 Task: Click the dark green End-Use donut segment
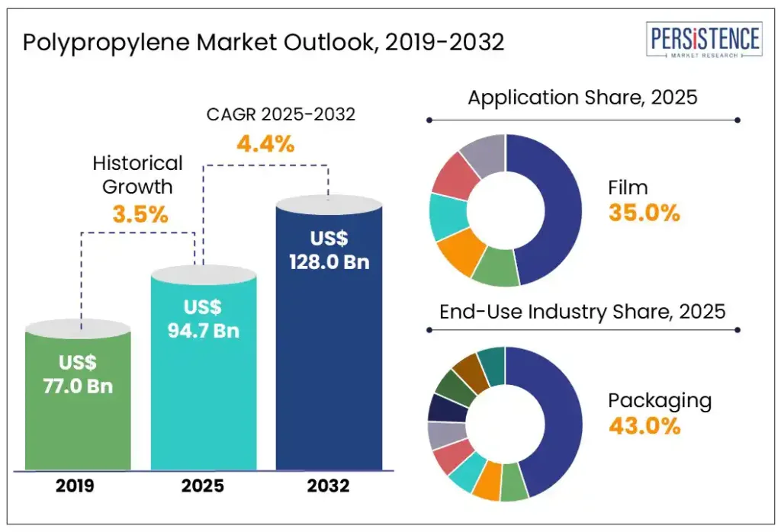(454, 388)
